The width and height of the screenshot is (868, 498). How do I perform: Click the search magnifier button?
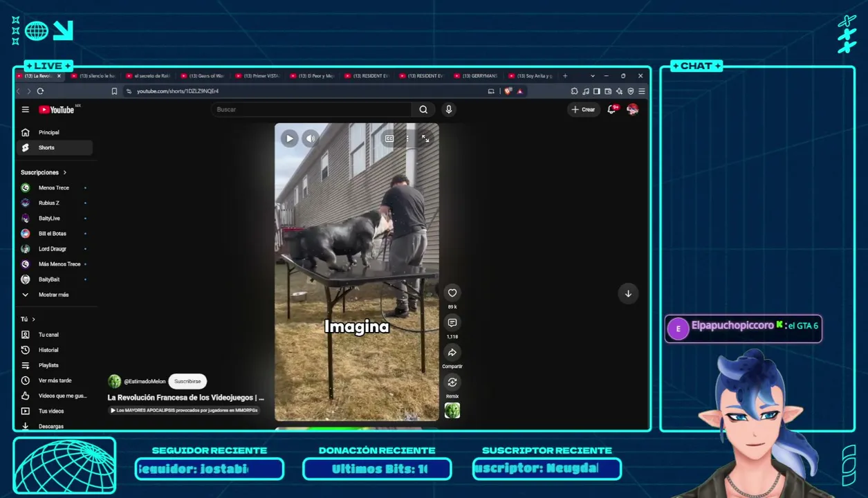point(423,109)
